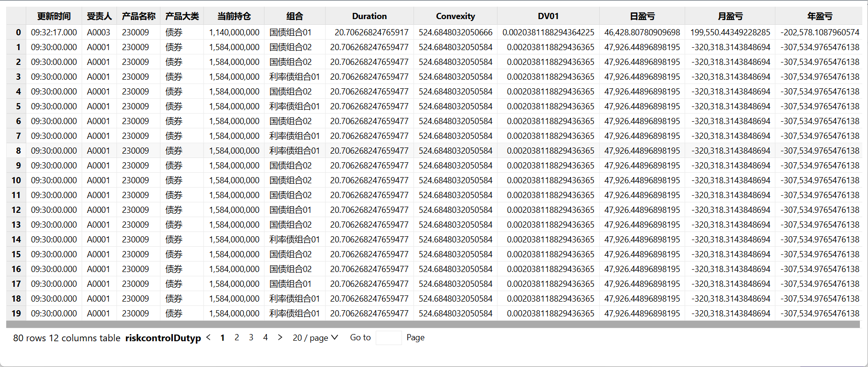Select the 0.0020381188294364225 DV01 cell

pyautogui.click(x=548, y=32)
